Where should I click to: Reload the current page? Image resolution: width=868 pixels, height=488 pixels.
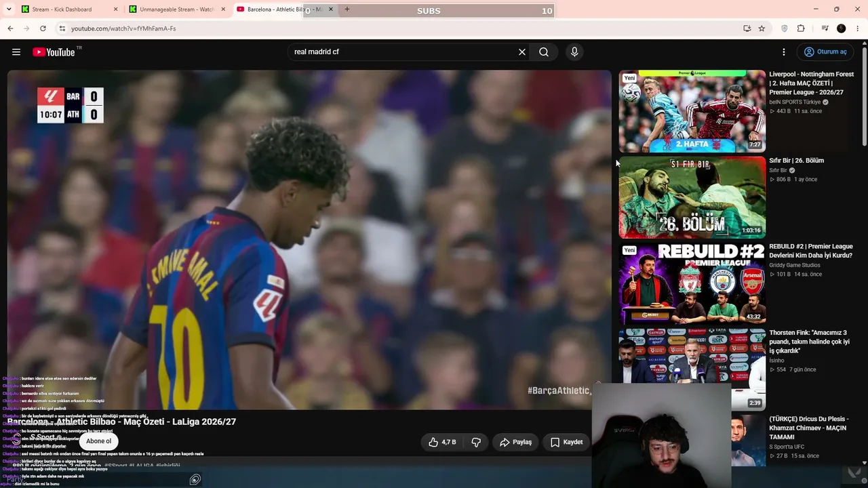tap(43, 28)
